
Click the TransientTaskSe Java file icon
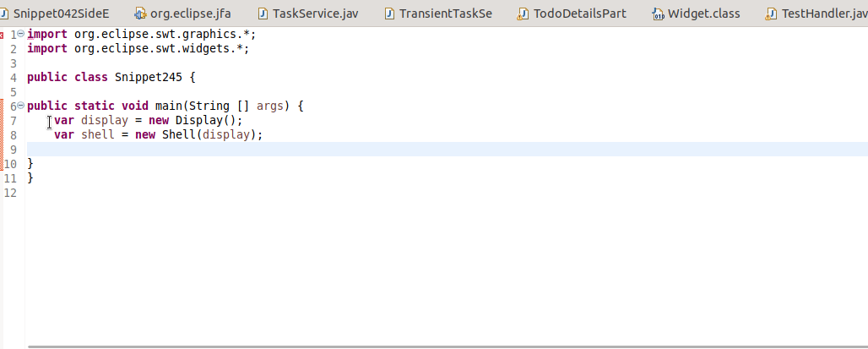tap(390, 14)
